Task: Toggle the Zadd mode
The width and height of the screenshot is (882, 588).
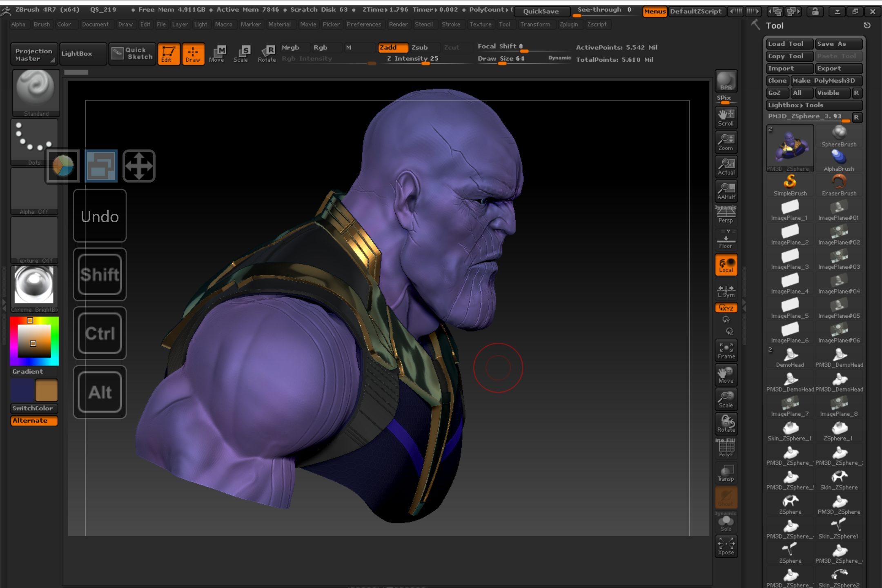Action: tap(393, 47)
